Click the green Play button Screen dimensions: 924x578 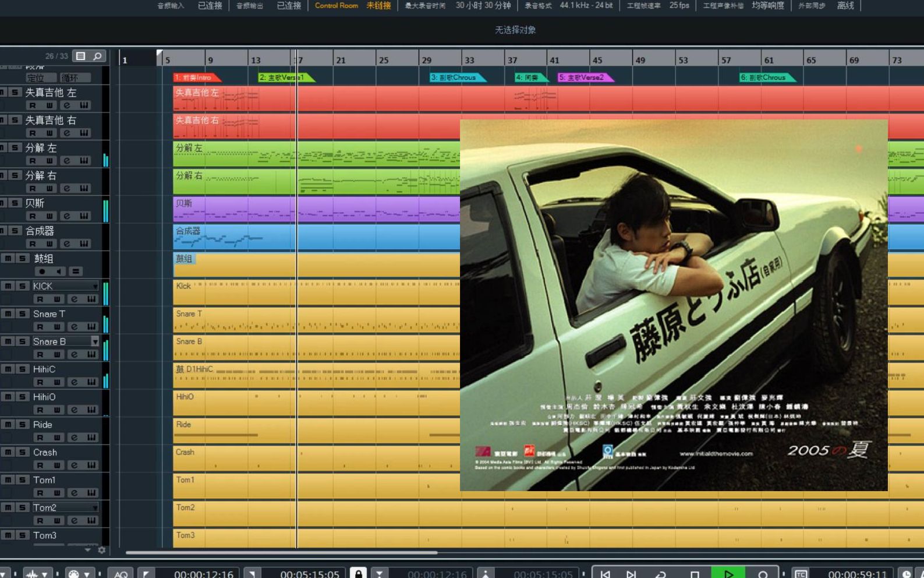728,573
